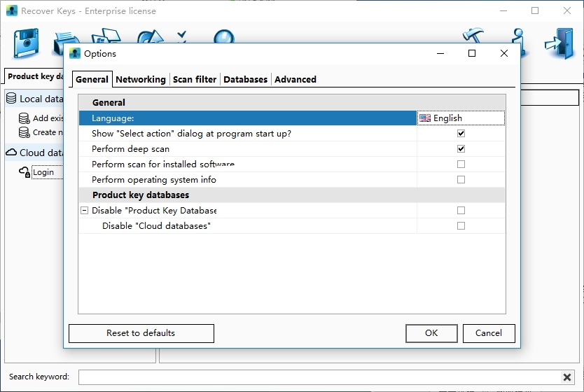Clear search keyword with X icon
584x392 pixels.
pyautogui.click(x=567, y=377)
